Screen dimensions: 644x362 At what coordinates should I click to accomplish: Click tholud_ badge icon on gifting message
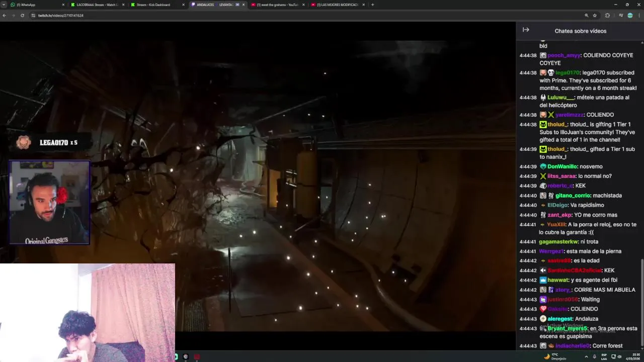[x=543, y=125]
